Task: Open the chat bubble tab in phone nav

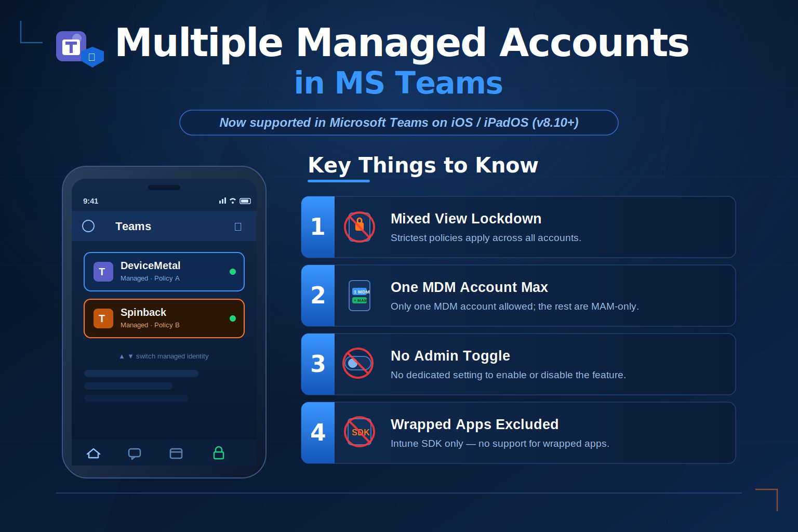Action: (135, 454)
